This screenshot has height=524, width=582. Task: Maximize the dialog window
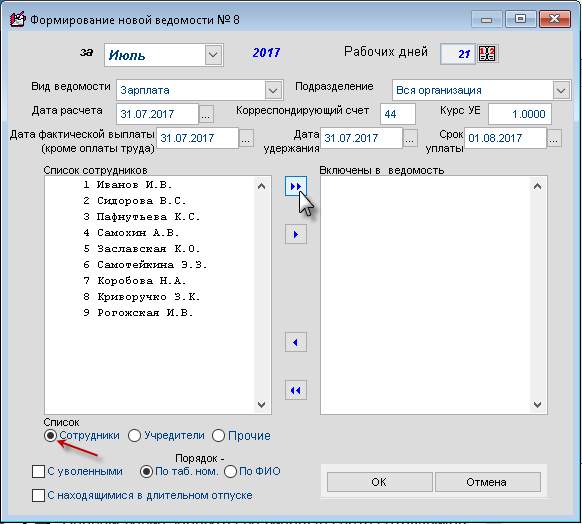click(520, 19)
